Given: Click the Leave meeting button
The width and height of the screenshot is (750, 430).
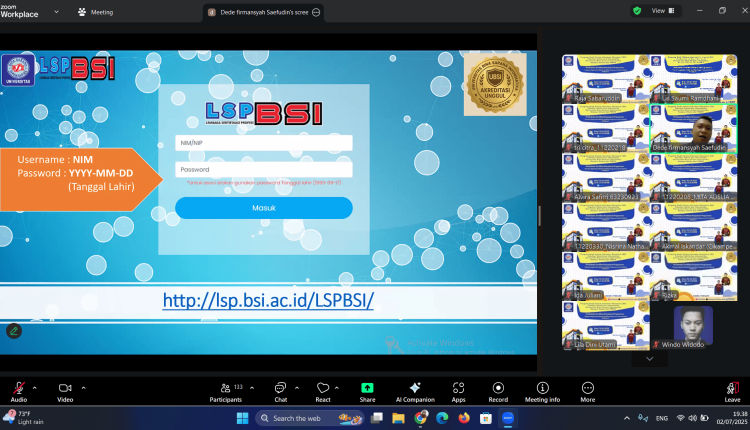Looking at the screenshot, I should 732,392.
